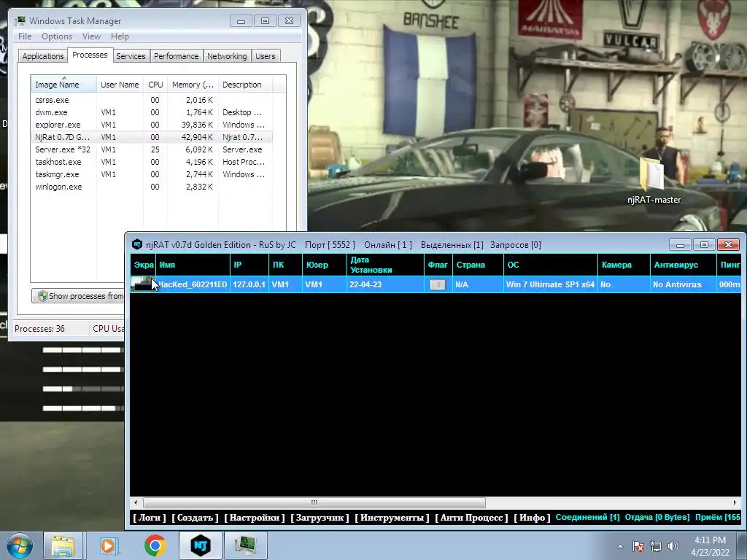Click the [ Создать ] builder button
Screen dimensions: 747x560
[195, 518]
